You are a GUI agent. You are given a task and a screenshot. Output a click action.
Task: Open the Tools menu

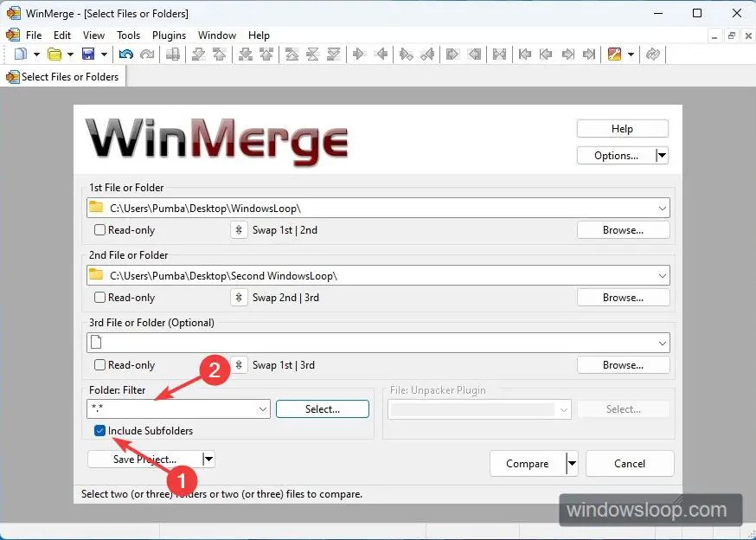pos(128,35)
